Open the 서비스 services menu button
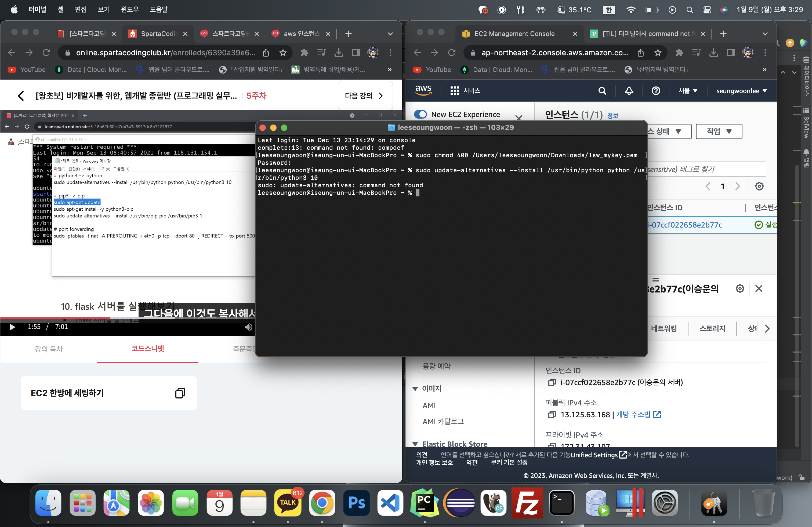This screenshot has height=527, width=812. [x=465, y=91]
